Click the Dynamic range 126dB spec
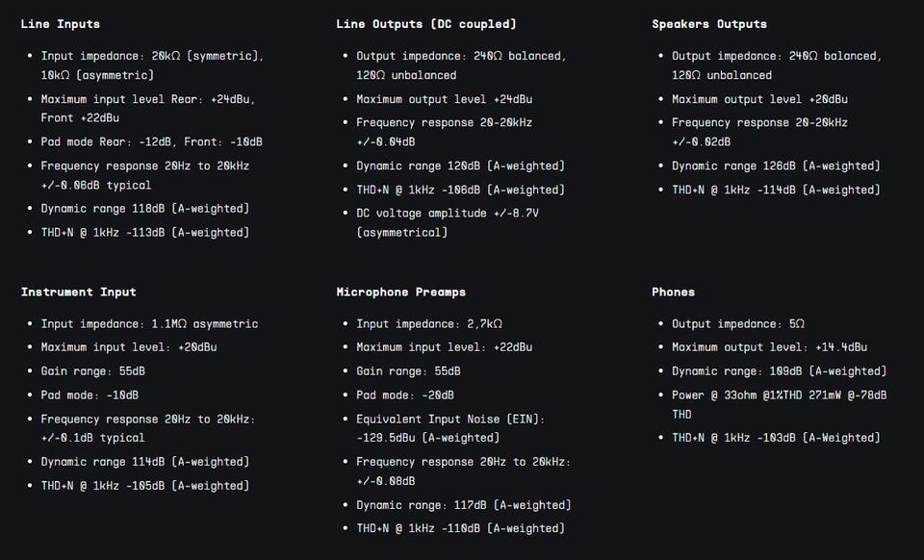The width and height of the screenshot is (924, 560). click(776, 166)
